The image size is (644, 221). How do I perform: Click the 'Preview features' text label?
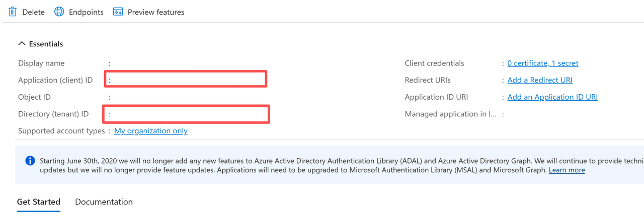[156, 12]
